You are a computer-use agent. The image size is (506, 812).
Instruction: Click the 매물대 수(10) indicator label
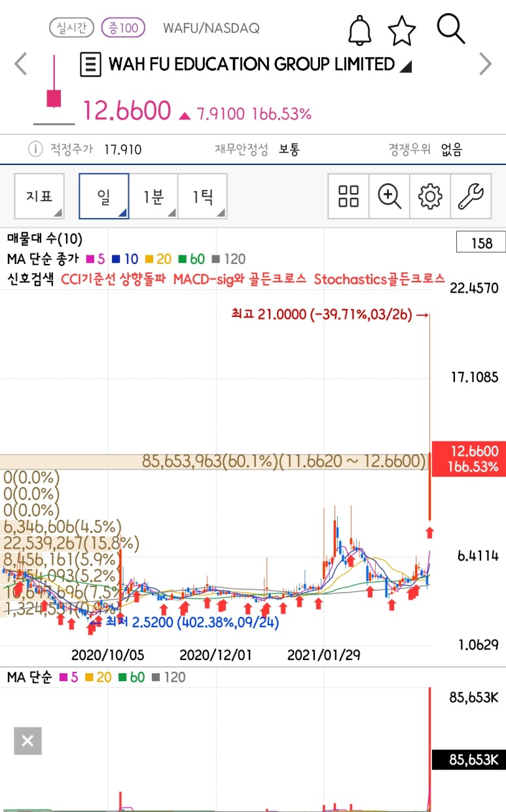tap(45, 240)
